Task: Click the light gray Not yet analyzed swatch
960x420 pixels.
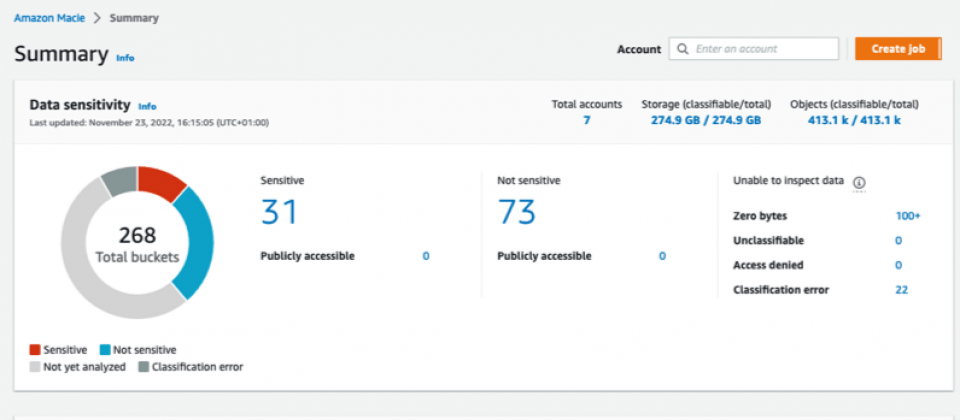Action: coord(35,367)
